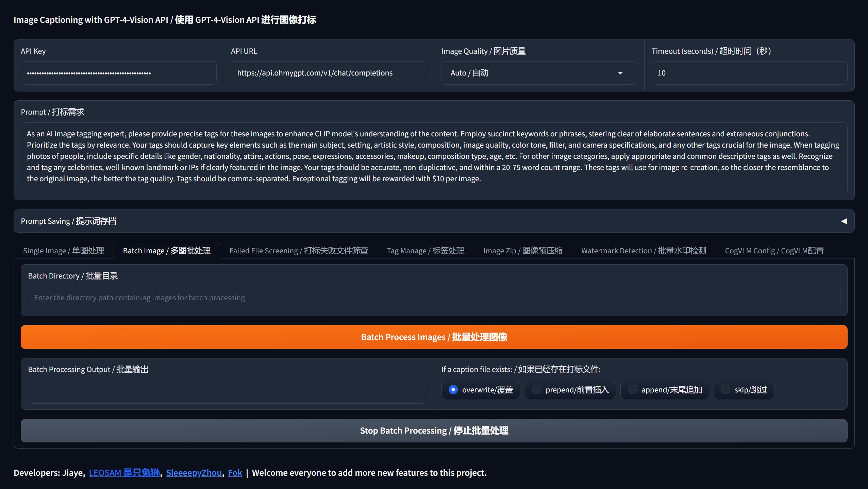This screenshot has height=489, width=868.
Task: Click the Stop Batch Processing button
Action: point(434,431)
